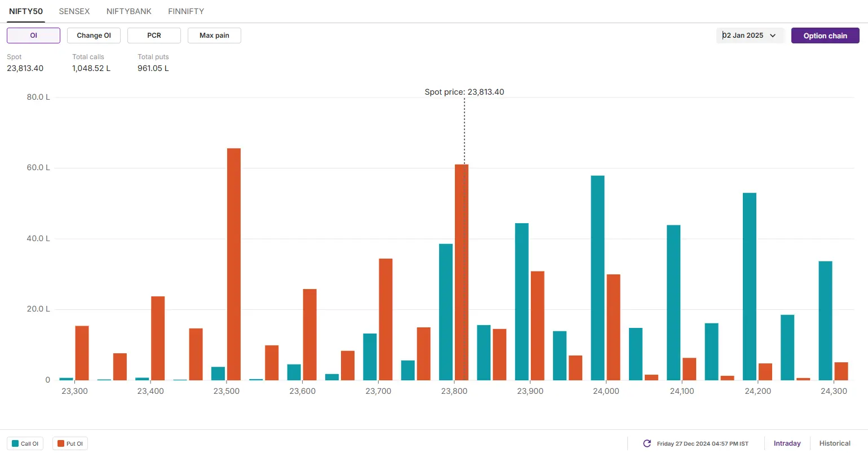The width and height of the screenshot is (868, 453).
Task: Open the NIFTYBANK tab
Action: coord(129,11)
